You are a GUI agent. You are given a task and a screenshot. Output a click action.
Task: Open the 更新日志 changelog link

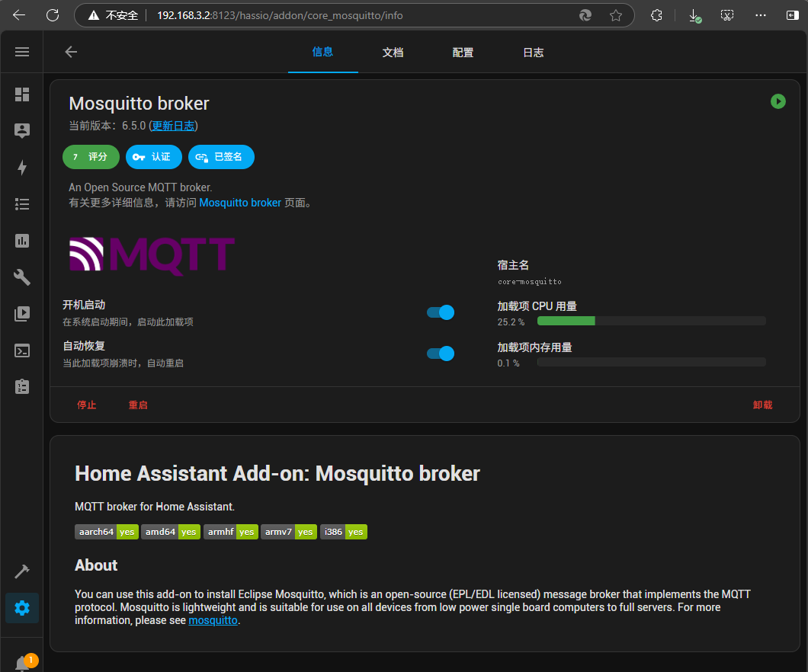click(173, 126)
